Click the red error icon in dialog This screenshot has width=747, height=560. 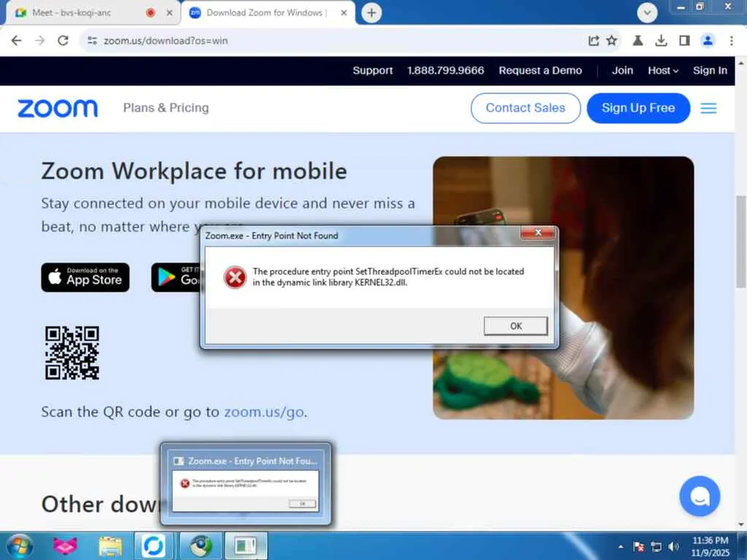[235, 277]
